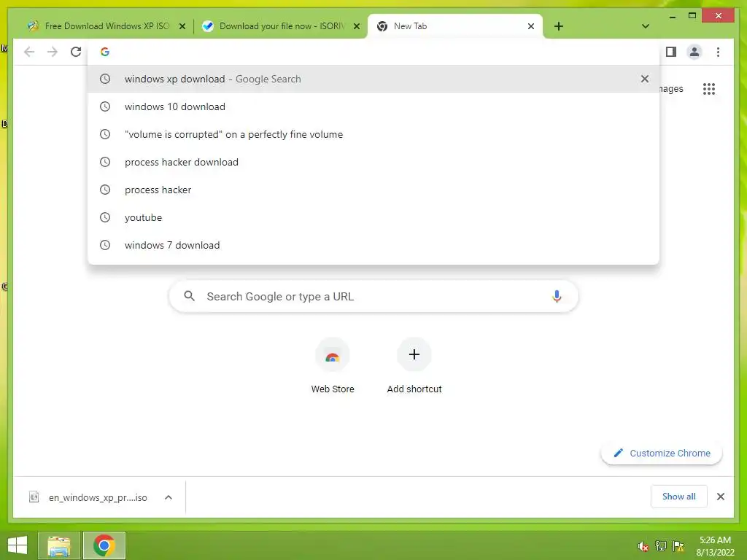Pick the 'volume is corrupted' suggestion

pos(373,134)
